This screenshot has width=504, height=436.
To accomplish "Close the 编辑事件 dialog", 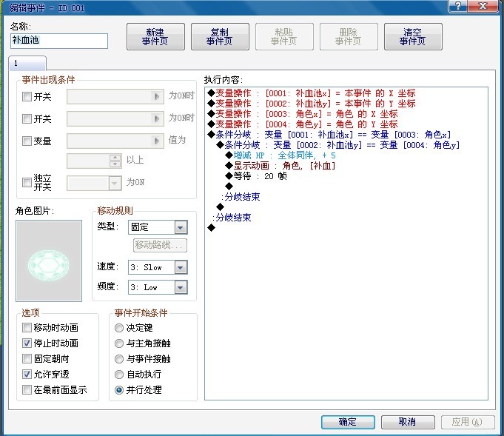I will pyautogui.click(x=483, y=5).
